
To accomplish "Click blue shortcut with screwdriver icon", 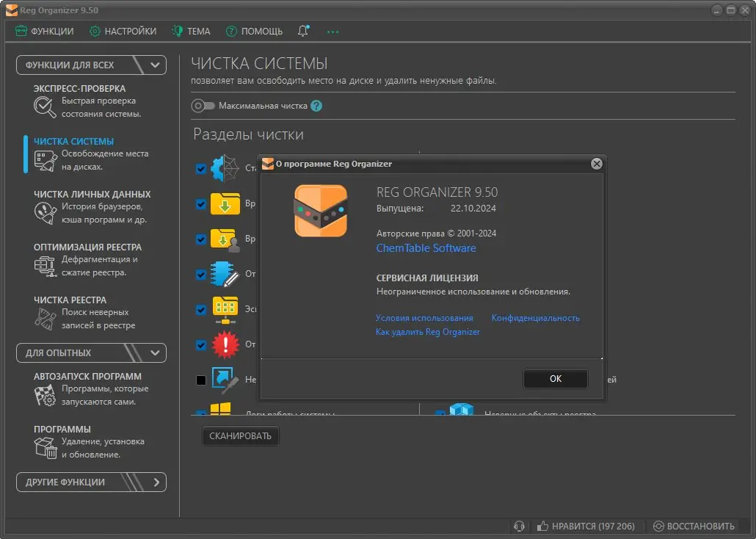I will coord(225,379).
